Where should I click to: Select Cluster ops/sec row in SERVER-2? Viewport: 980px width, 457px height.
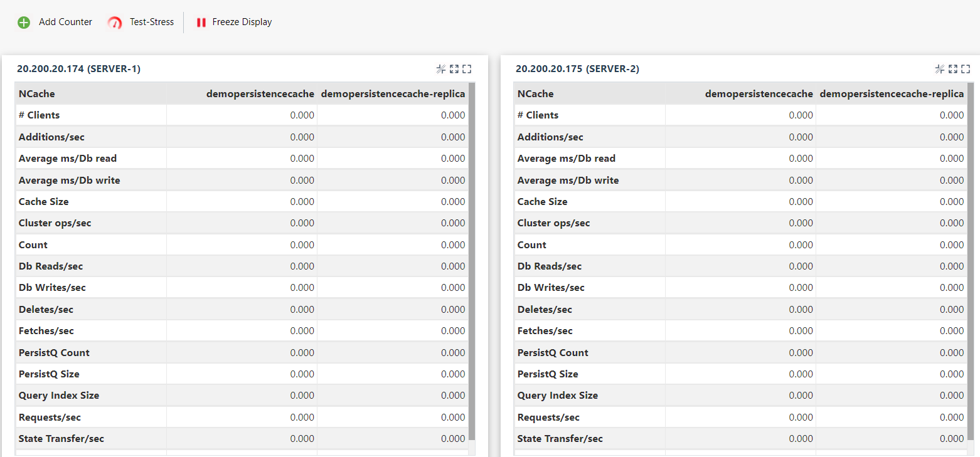[741, 223]
